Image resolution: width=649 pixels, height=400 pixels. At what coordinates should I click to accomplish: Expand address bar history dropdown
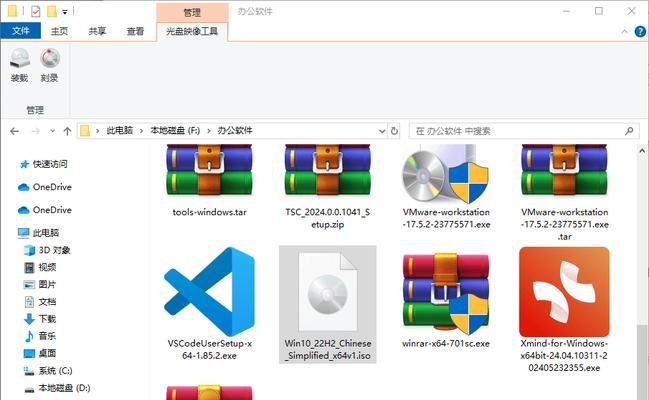[x=382, y=131]
